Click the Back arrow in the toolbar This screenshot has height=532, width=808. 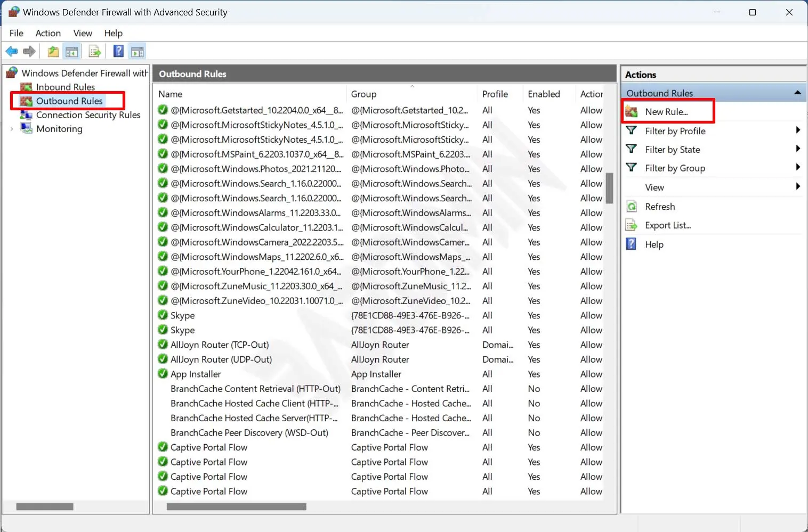pos(12,52)
